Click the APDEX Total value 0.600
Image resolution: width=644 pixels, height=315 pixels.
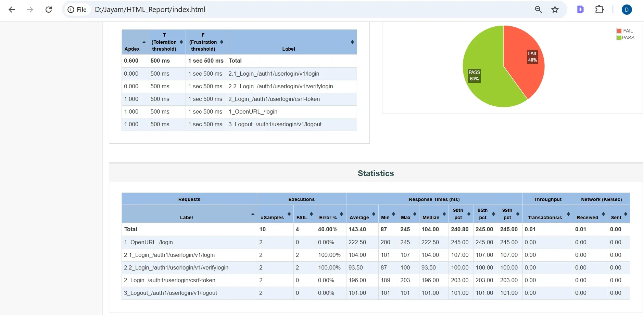(131, 61)
